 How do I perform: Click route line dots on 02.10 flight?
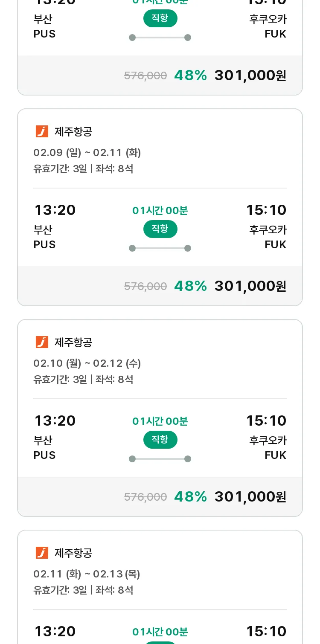[160, 459]
